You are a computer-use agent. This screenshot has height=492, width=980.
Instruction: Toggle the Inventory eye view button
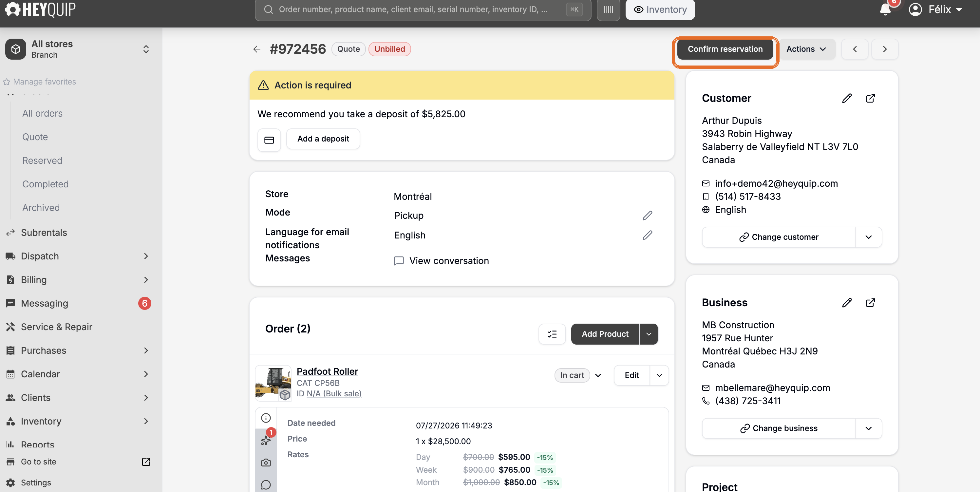tap(660, 9)
